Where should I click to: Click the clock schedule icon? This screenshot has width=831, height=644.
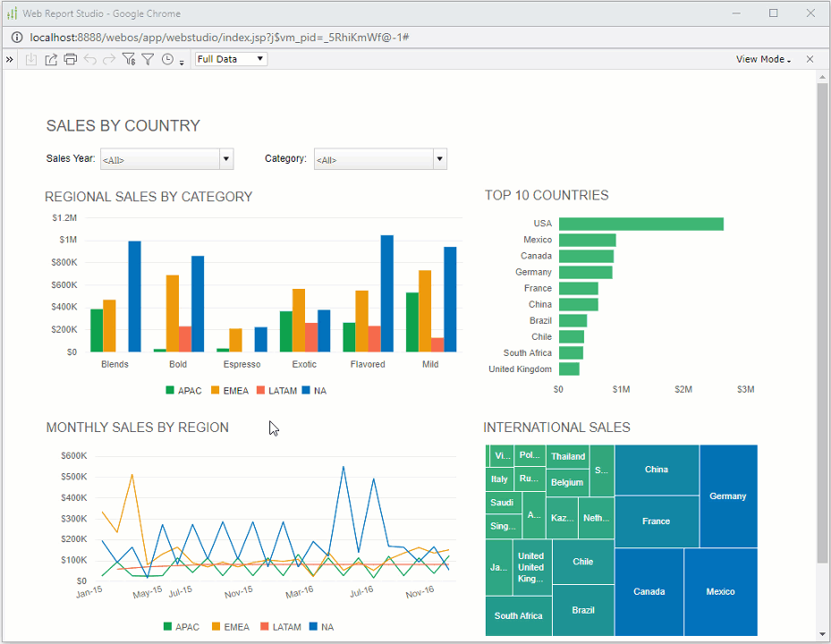tap(167, 60)
